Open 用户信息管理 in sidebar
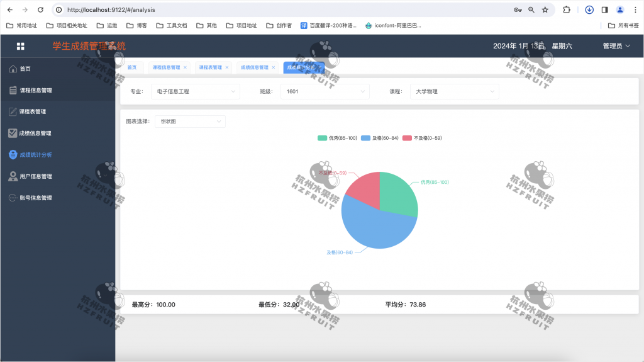644x362 pixels. pyautogui.click(x=57, y=176)
